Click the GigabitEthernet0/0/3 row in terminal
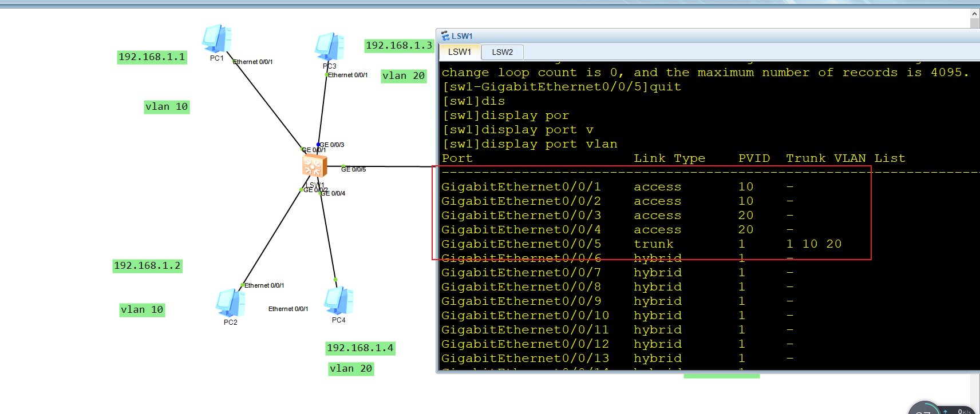980x414 pixels. tap(618, 216)
